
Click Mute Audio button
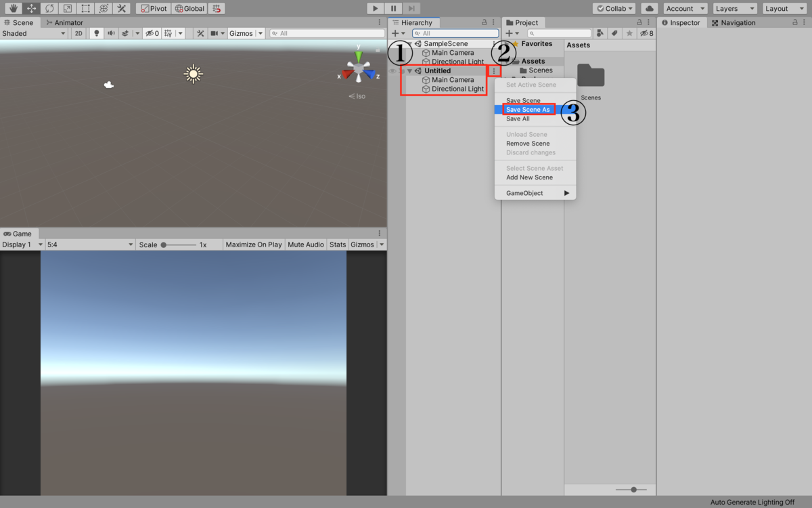coord(306,245)
